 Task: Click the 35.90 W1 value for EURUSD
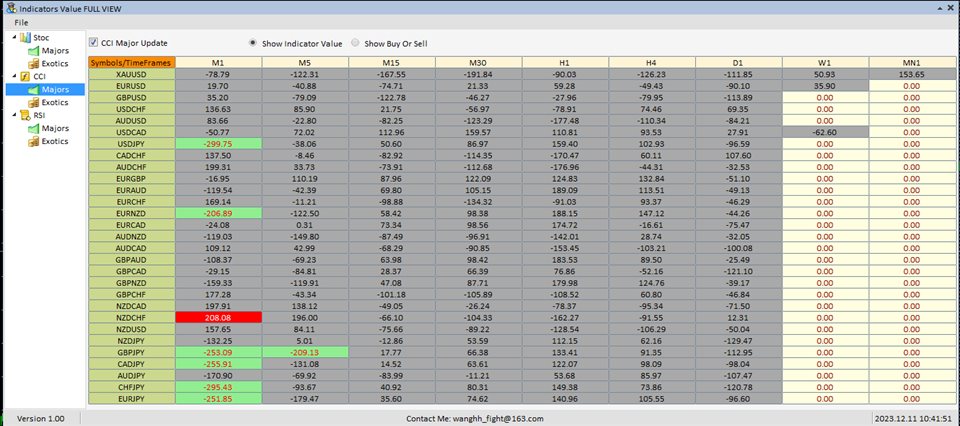point(826,86)
